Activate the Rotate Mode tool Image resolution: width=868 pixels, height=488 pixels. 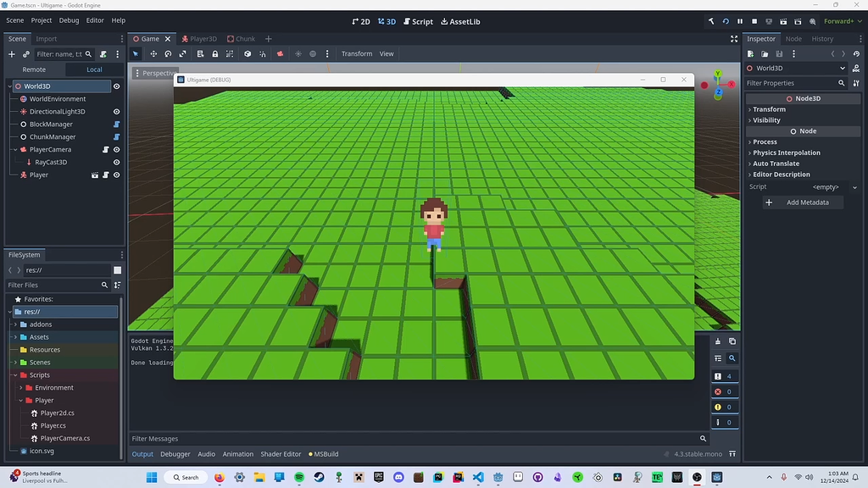[x=168, y=53]
